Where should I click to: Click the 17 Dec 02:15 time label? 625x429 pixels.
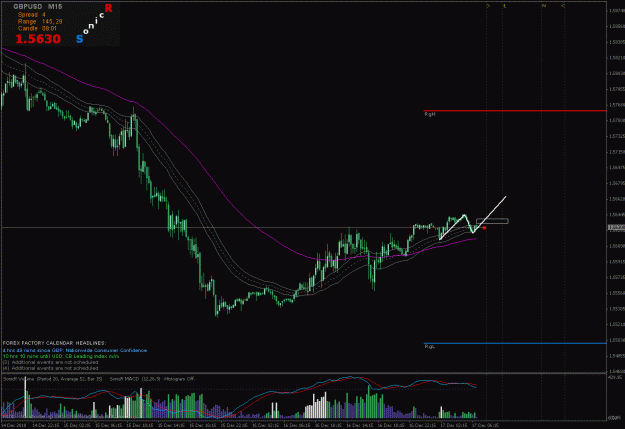point(454,425)
